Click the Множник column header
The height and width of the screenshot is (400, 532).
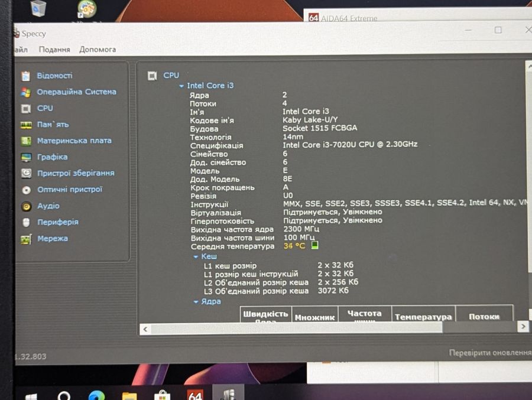tap(315, 314)
